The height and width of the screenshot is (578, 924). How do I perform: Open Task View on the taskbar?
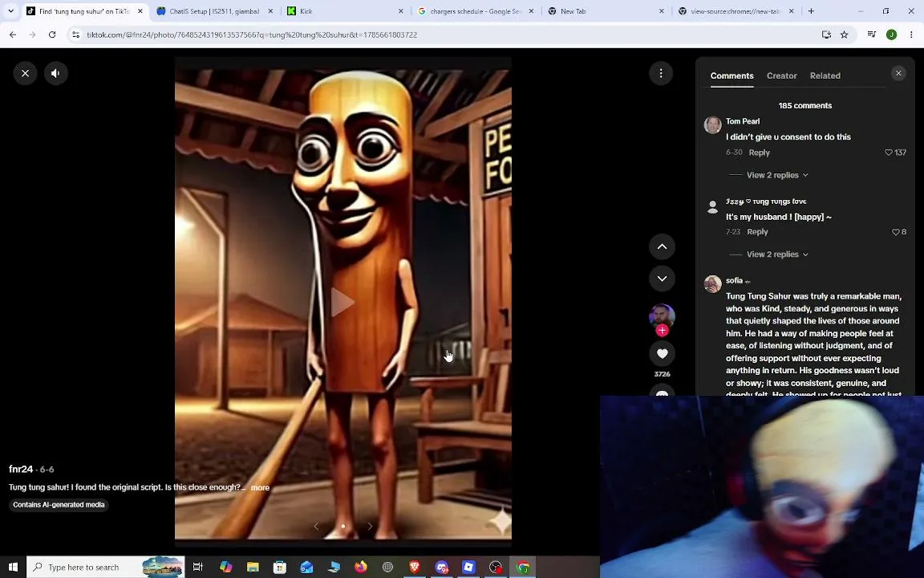(198, 567)
